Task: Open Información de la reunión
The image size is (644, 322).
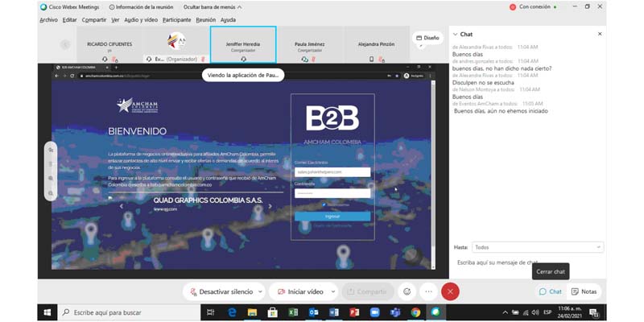Action: [142, 7]
